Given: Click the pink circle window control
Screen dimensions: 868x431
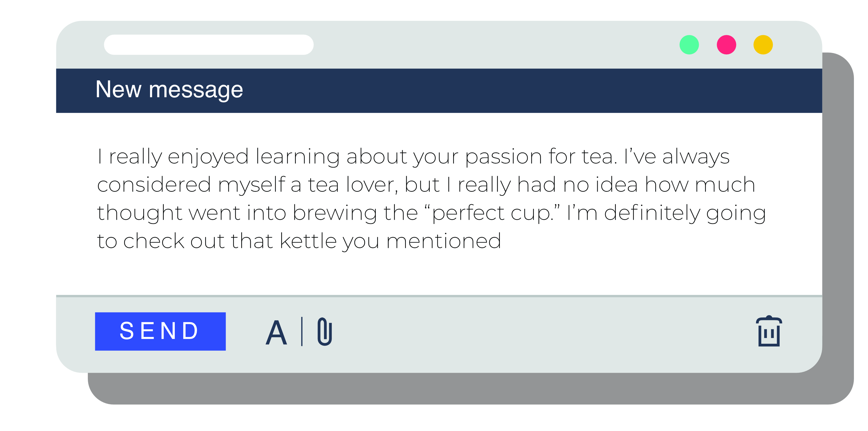Looking at the screenshot, I should 726,45.
